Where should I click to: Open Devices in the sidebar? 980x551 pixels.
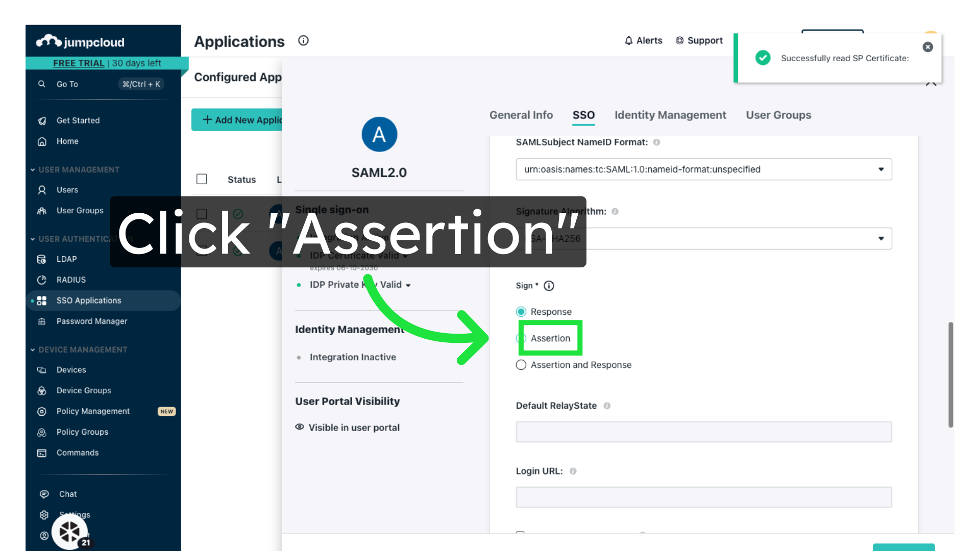click(71, 370)
